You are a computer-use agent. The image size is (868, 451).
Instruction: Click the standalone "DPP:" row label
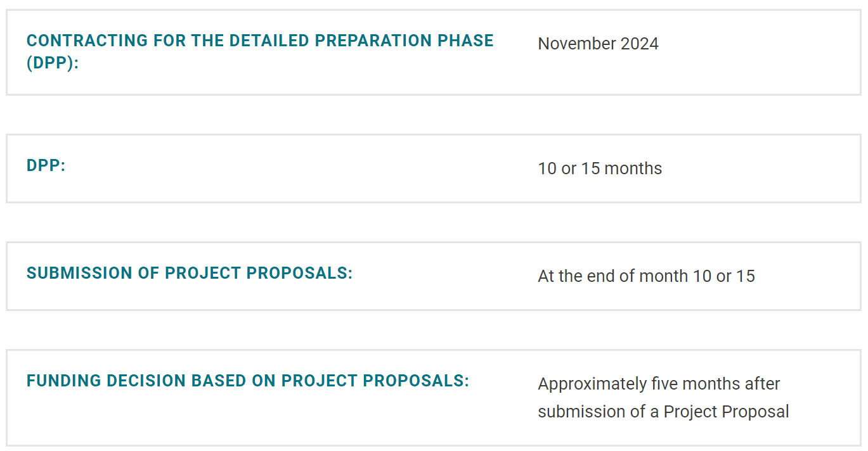46,166
